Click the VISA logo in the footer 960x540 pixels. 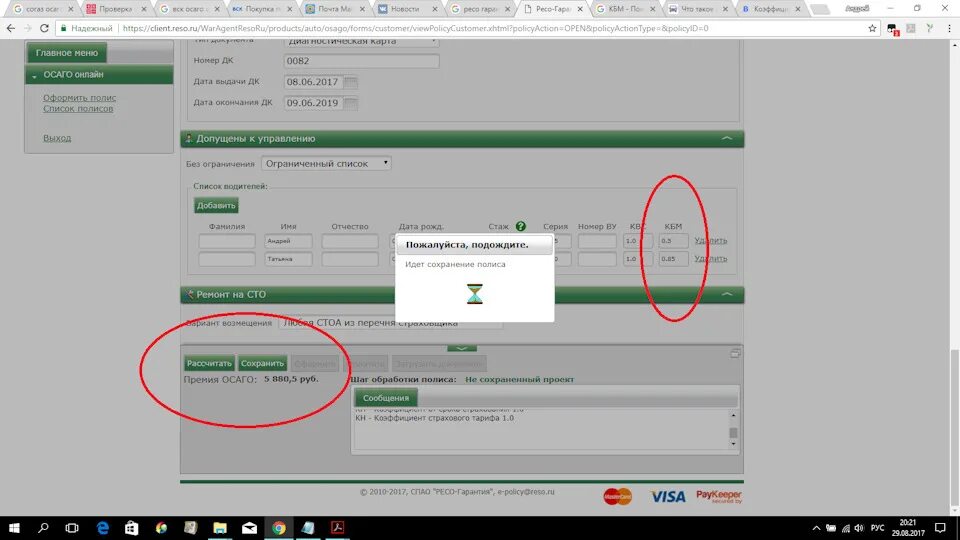(667, 497)
